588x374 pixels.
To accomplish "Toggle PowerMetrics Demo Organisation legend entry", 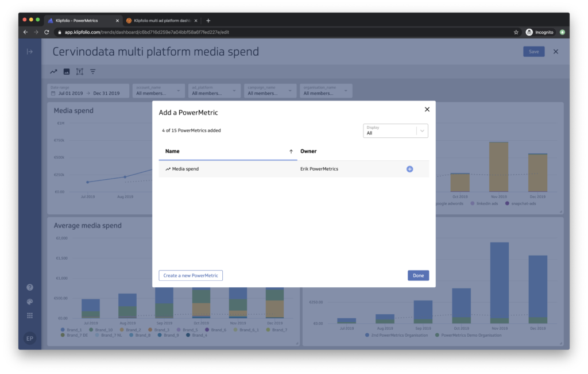I will [x=469, y=335].
